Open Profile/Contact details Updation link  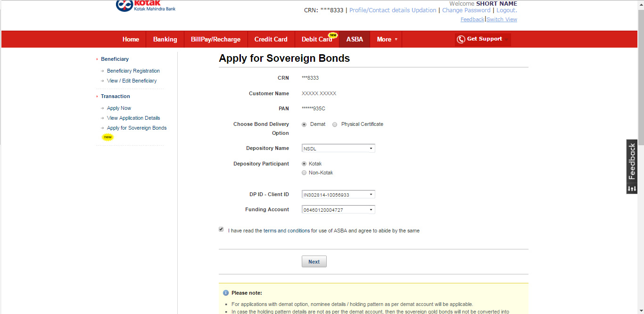(393, 10)
